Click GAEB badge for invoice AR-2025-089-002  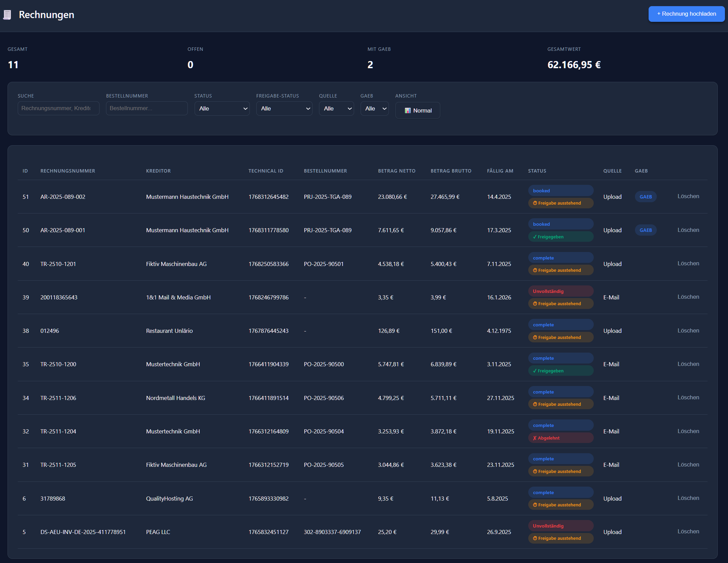tap(645, 197)
